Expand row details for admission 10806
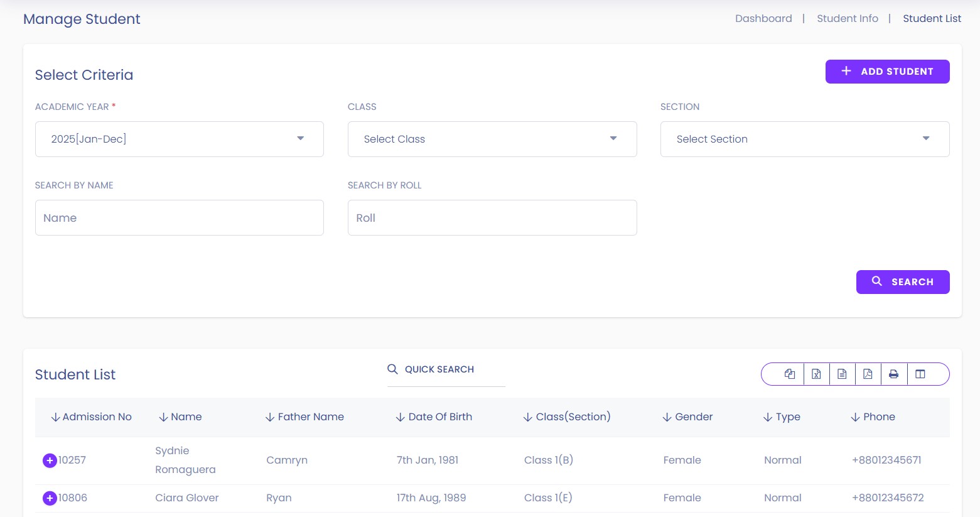The width and height of the screenshot is (980, 517). 50,498
